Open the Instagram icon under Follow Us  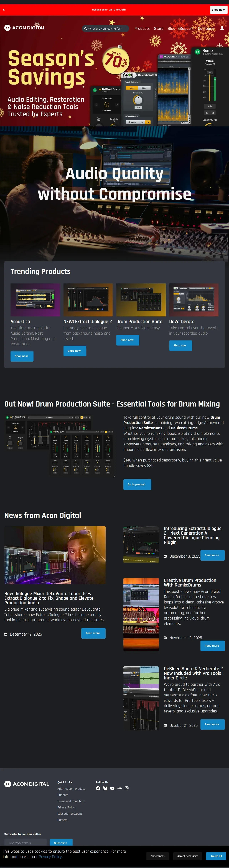coord(127,788)
